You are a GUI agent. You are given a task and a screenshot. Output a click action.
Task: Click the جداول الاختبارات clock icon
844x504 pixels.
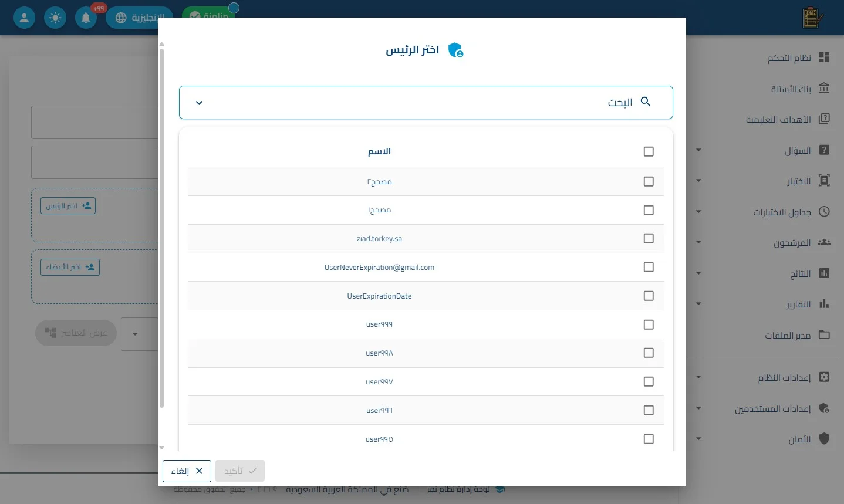pos(824,211)
